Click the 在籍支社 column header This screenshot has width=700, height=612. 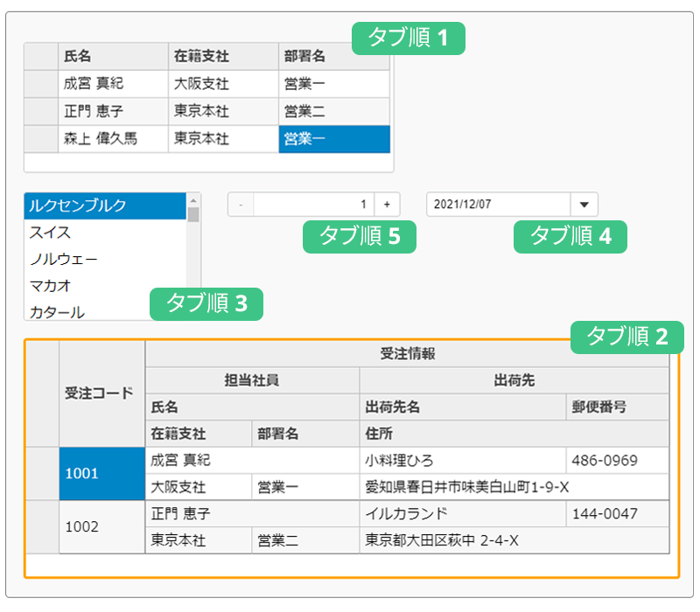(x=221, y=55)
